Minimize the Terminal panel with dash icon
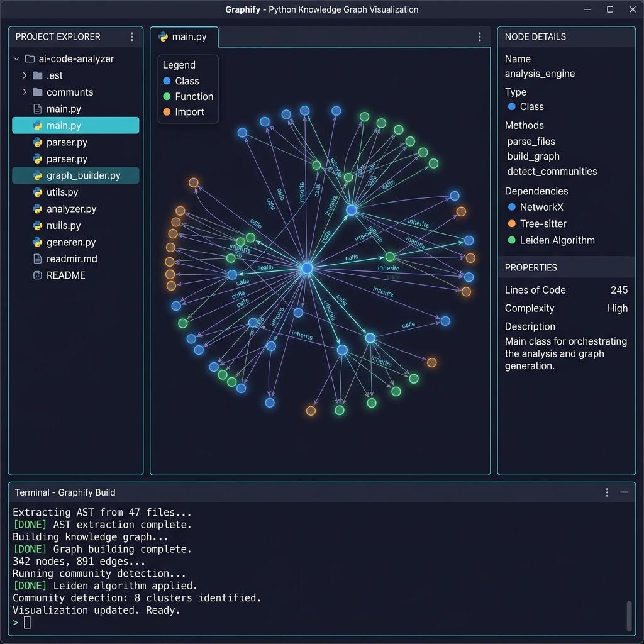This screenshot has height=644, width=644. 625,492
